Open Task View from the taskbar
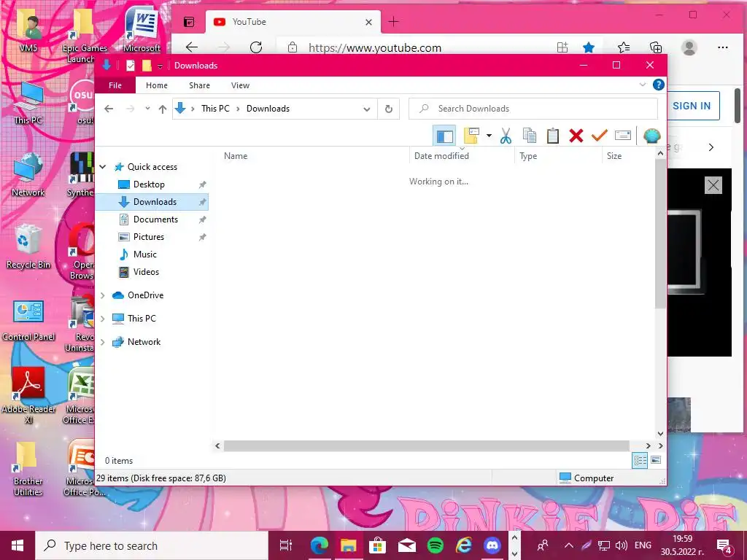Viewport: 747px width, 560px height. pos(285,545)
